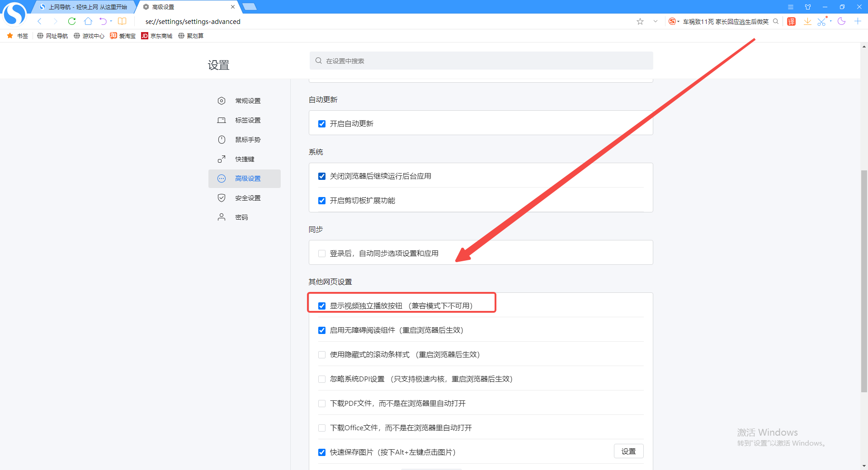The width and height of the screenshot is (868, 470).
Task: Open 密码 in settings sidebar
Action: point(245,217)
